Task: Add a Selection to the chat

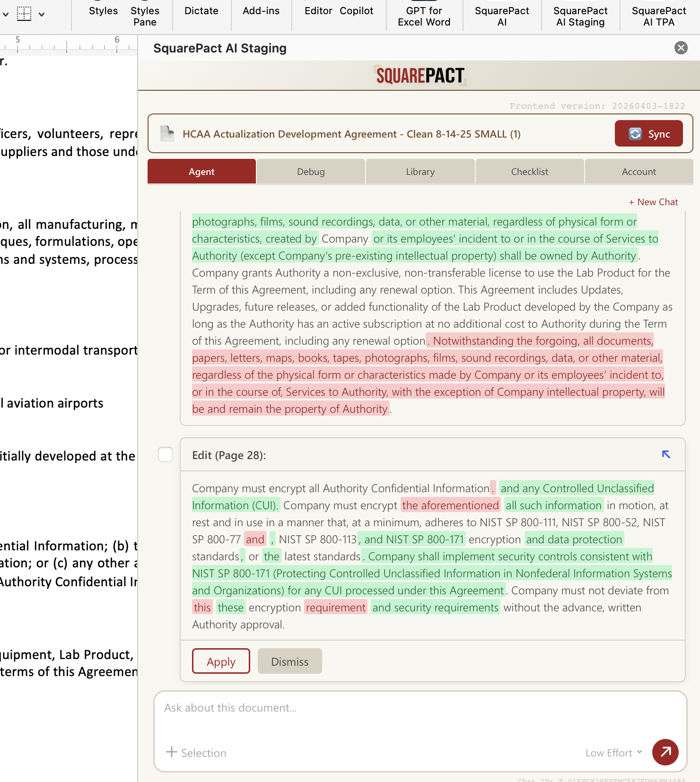Action: coord(196,753)
